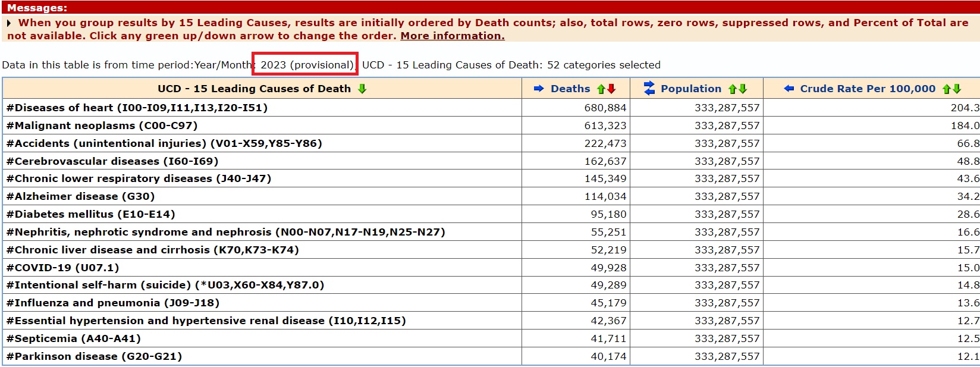Screen dimensions: 980x367
Task: Click blue swap arrows beside Population header
Action: (649, 89)
